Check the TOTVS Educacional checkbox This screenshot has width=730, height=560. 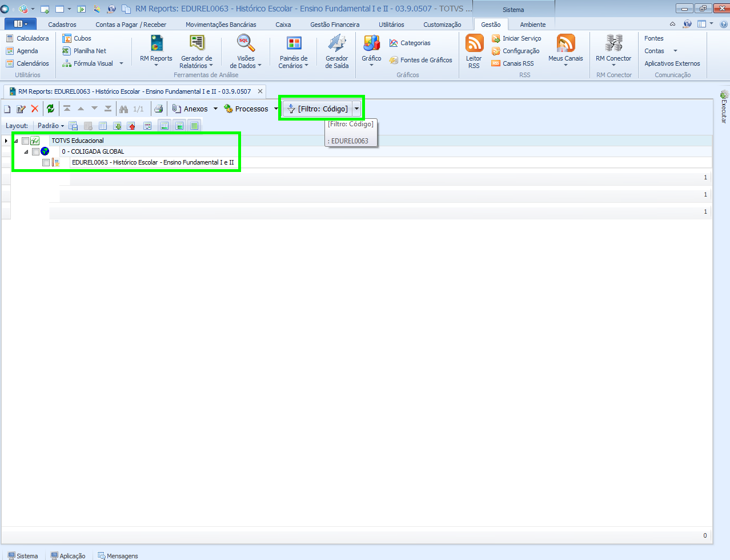(25, 141)
